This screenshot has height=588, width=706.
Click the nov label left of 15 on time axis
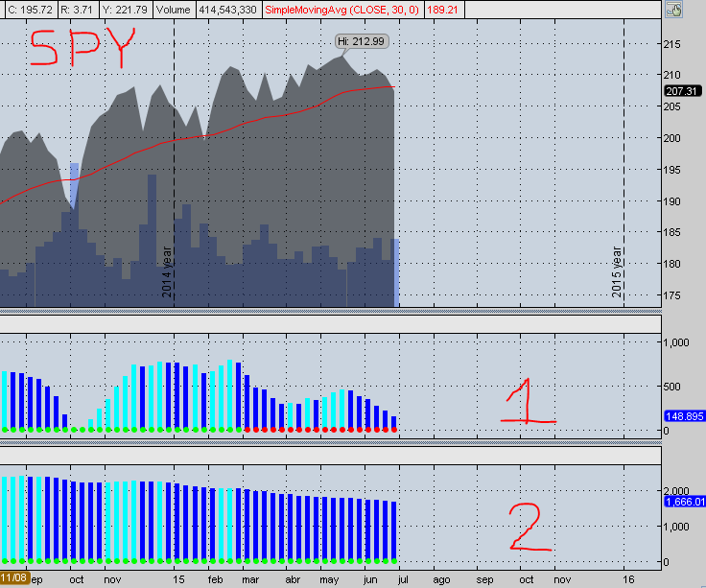coord(112,579)
